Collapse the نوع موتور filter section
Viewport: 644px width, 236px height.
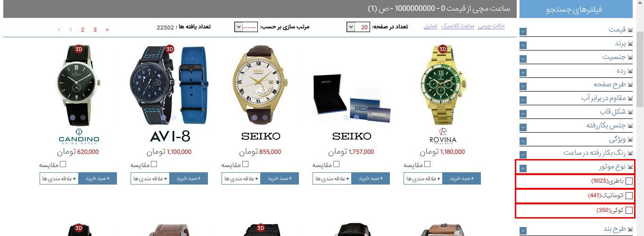[523, 168]
